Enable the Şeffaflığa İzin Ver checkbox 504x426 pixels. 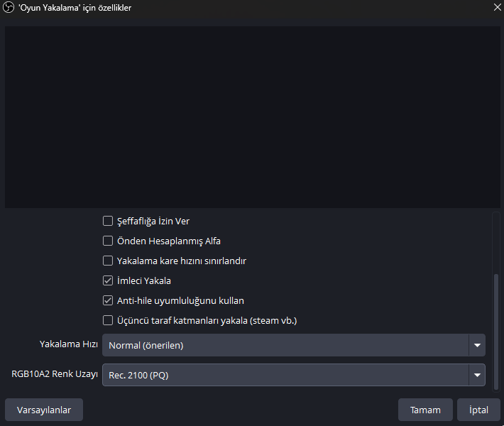pos(108,221)
